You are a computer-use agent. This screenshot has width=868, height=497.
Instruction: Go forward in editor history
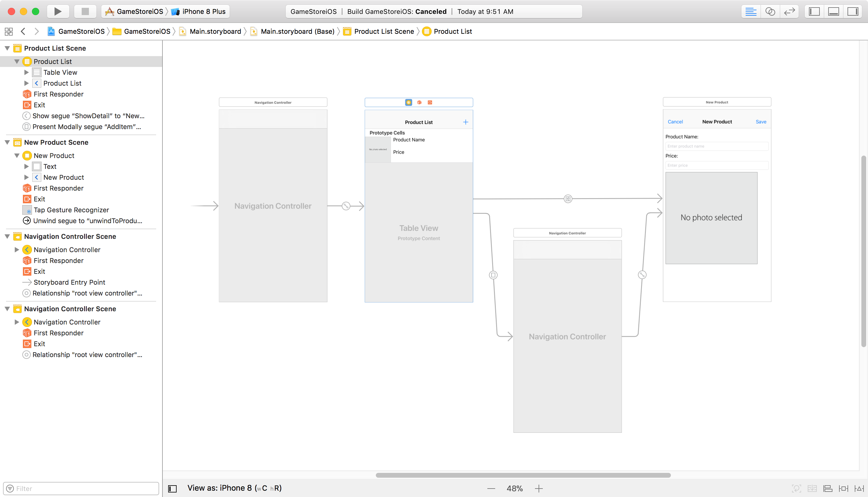(36, 31)
